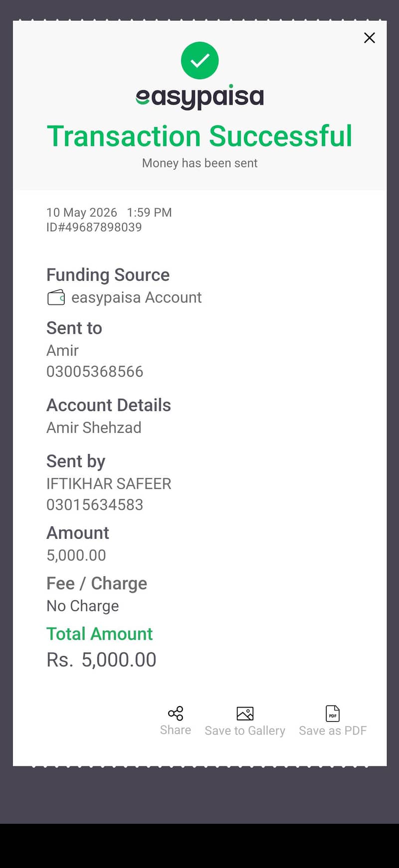Click the green success checkmark icon
The width and height of the screenshot is (399, 868).
[199, 60]
